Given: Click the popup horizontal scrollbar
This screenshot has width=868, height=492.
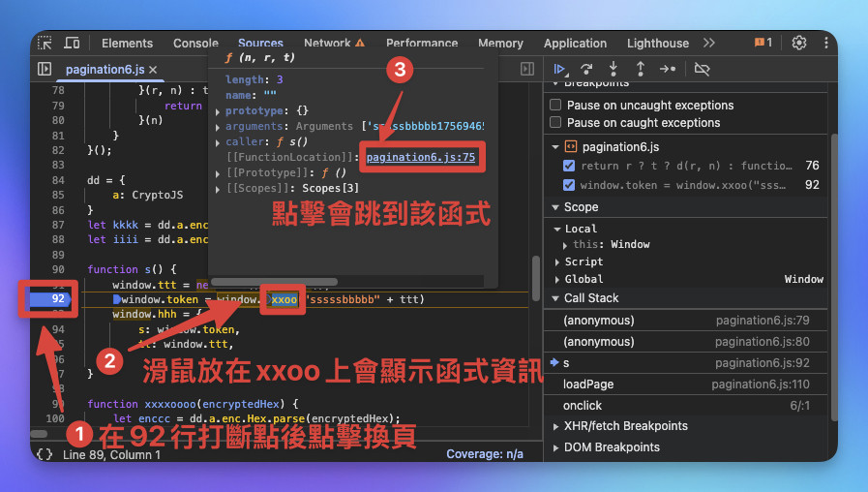Looking at the screenshot, I should [274, 282].
